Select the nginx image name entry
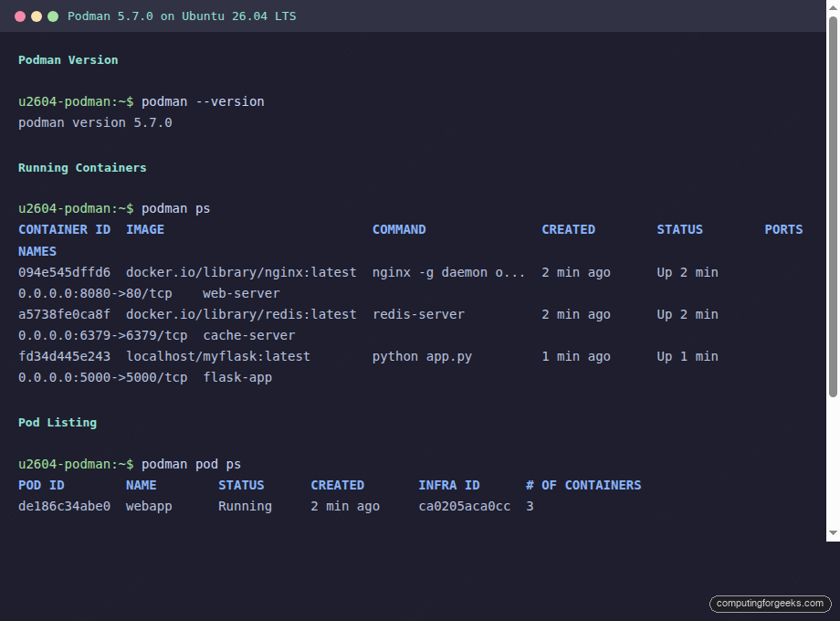 pyautogui.click(x=241, y=272)
